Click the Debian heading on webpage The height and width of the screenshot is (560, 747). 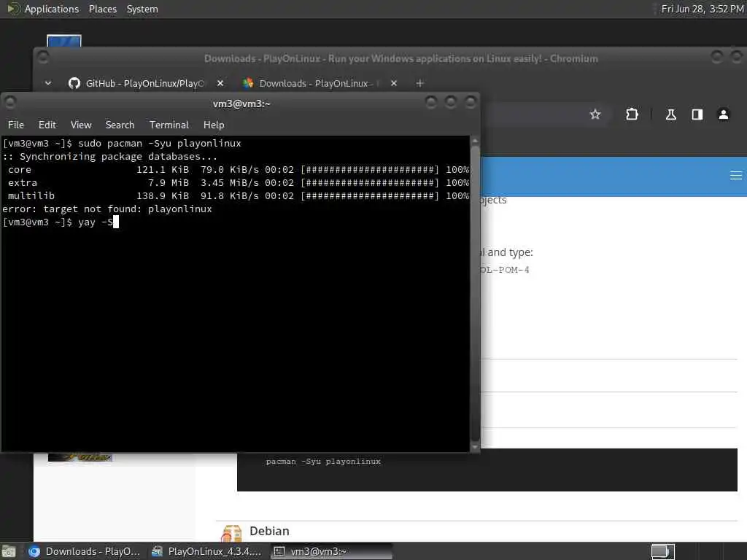(x=269, y=531)
